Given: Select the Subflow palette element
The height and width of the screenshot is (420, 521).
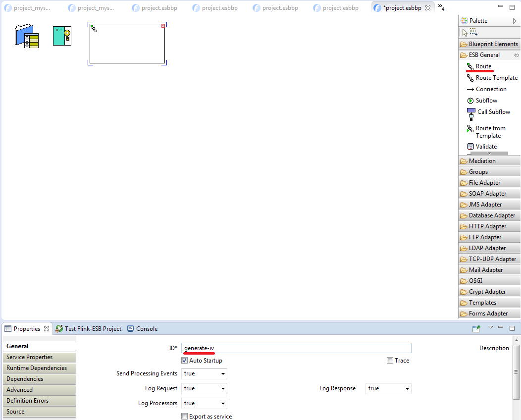Looking at the screenshot, I should pyautogui.click(x=486, y=101).
